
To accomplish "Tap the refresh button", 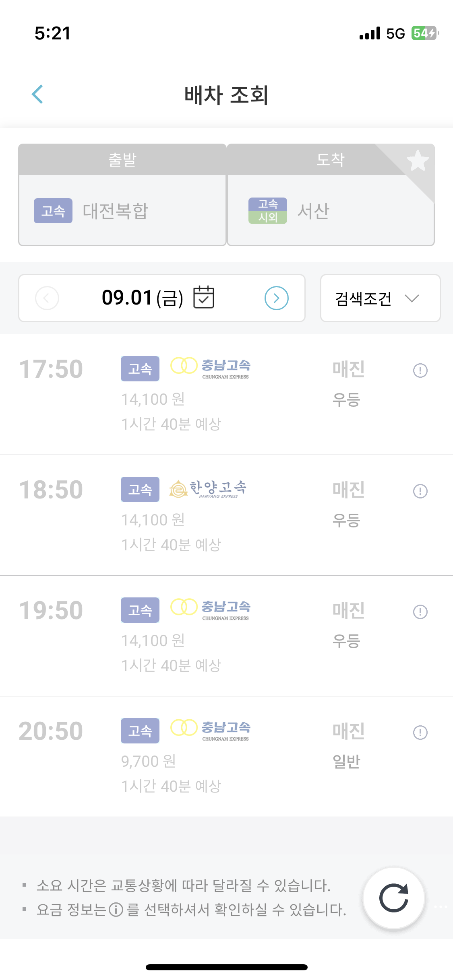I will pyautogui.click(x=394, y=898).
